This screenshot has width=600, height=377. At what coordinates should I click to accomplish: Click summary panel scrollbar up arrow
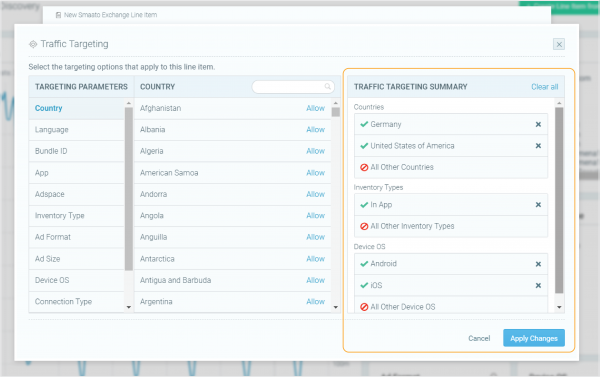[559, 103]
